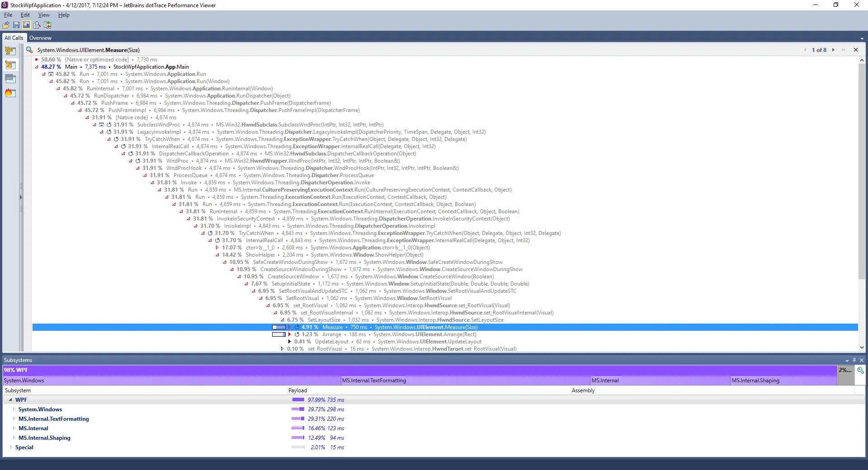Open the View menu

[44, 15]
